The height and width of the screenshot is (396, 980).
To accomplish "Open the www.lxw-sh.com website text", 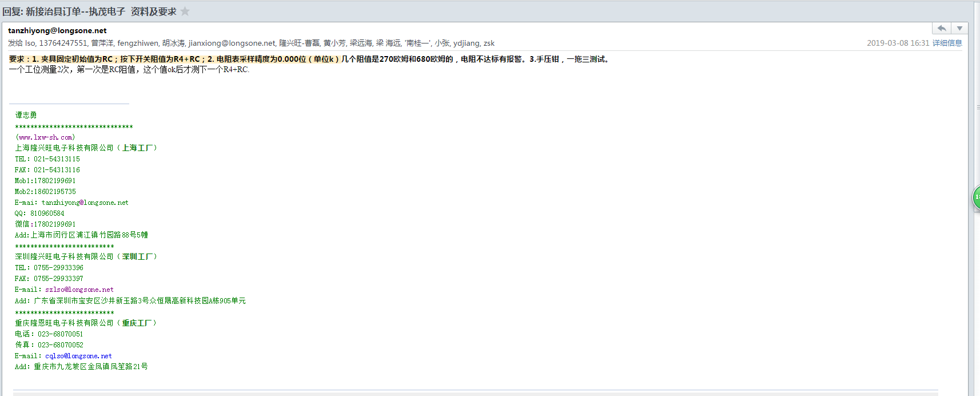I will pos(45,137).
